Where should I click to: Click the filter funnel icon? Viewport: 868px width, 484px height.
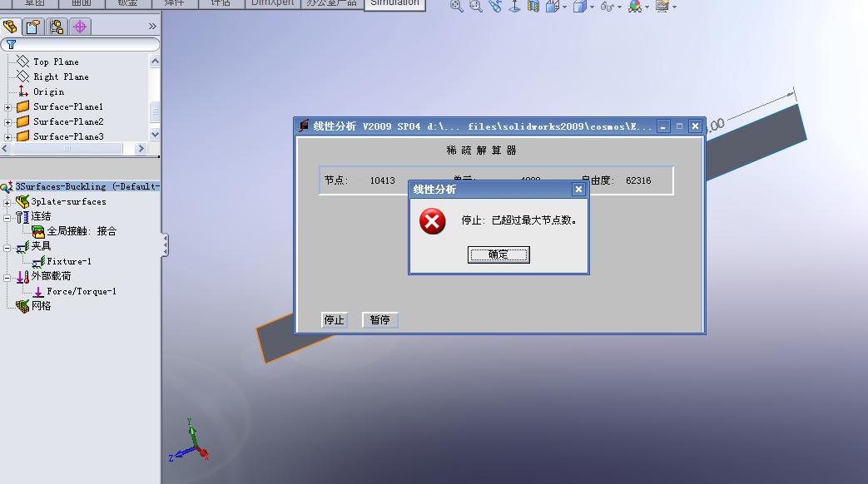point(11,44)
